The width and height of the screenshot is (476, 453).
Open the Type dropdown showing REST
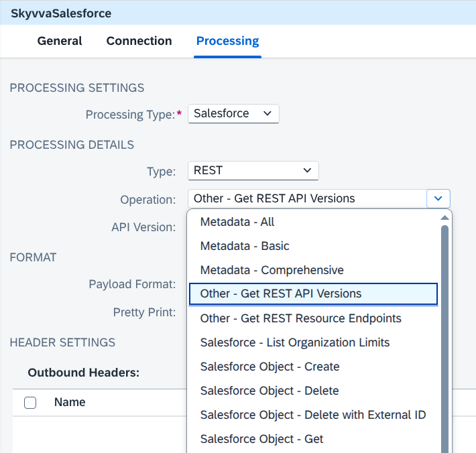coord(253,170)
